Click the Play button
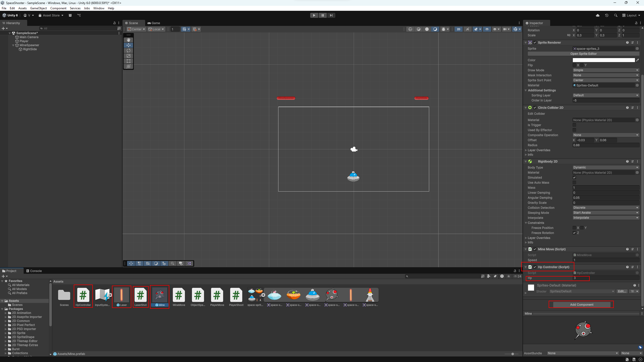This screenshot has height=362, width=644. click(314, 15)
